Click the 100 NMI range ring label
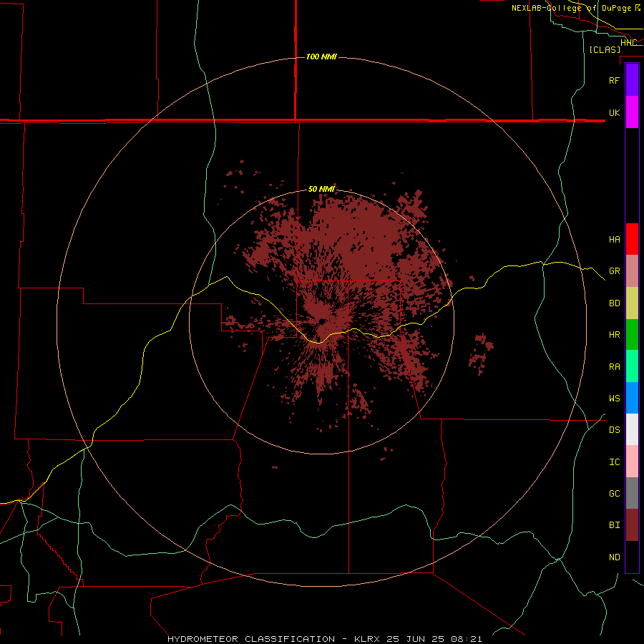 coord(321,57)
